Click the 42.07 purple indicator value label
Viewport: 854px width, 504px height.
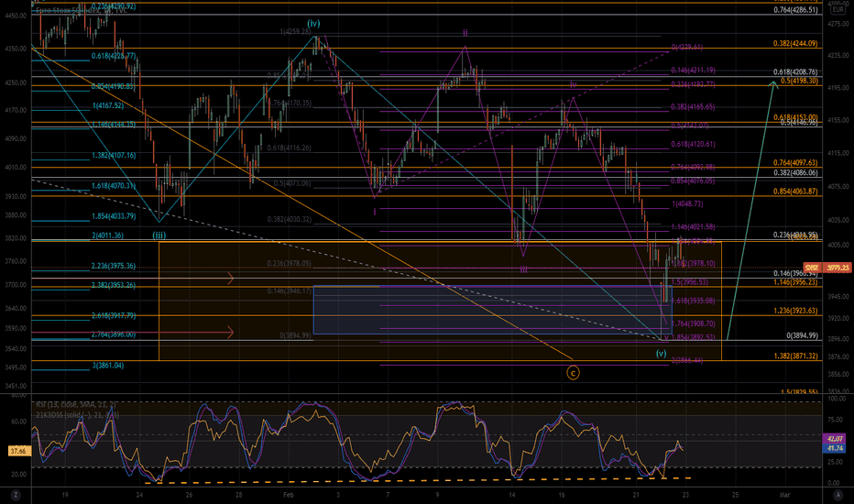(x=835, y=439)
